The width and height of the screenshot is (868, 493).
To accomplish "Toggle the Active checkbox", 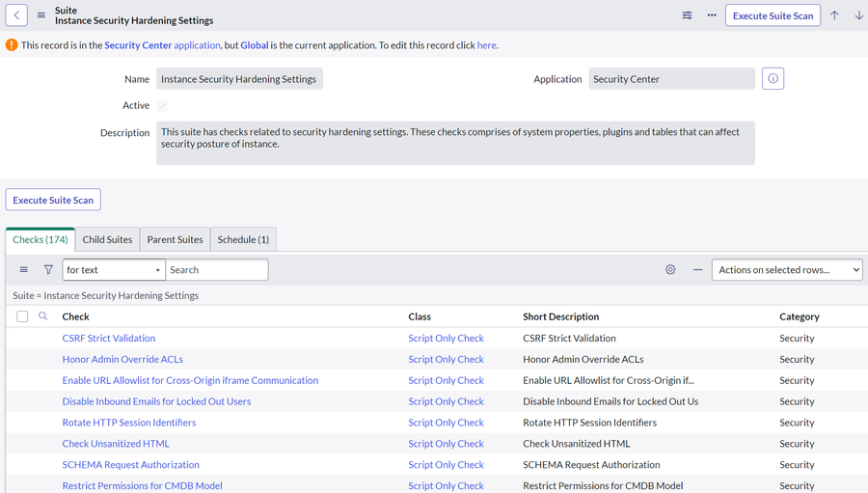I will tap(162, 105).
